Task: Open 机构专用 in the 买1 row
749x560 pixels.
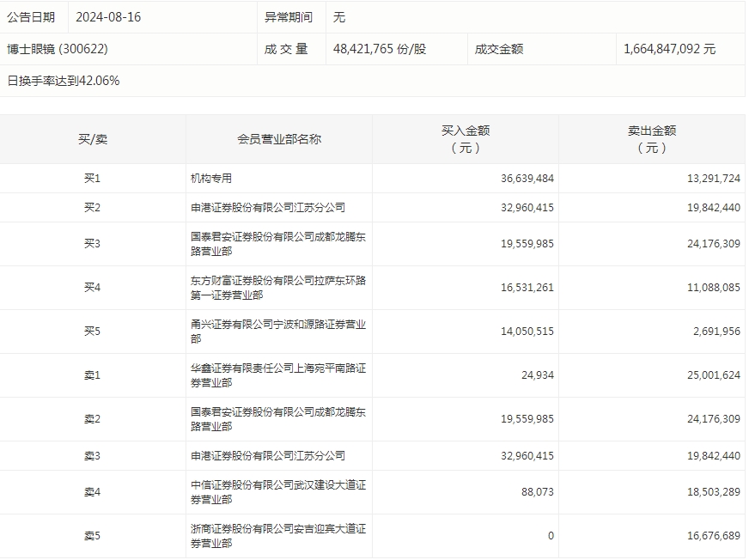Action: click(211, 179)
